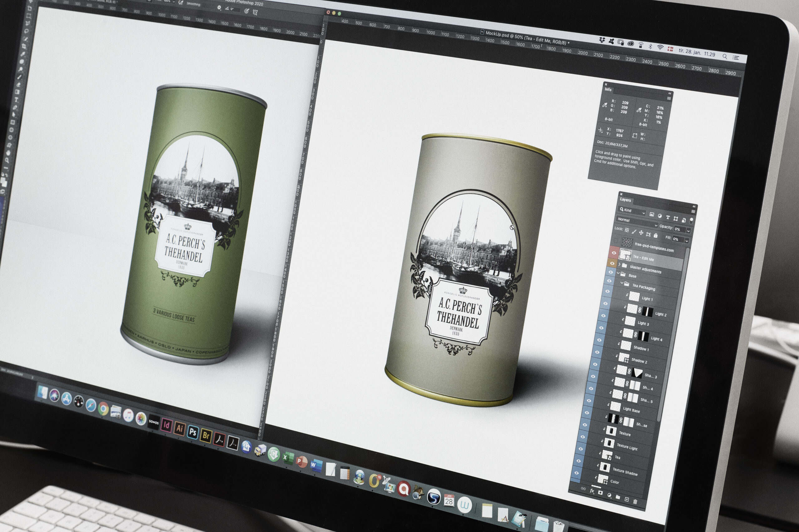Collapse the Tea Packaging group
This screenshot has width=799, height=532.
tap(622, 283)
